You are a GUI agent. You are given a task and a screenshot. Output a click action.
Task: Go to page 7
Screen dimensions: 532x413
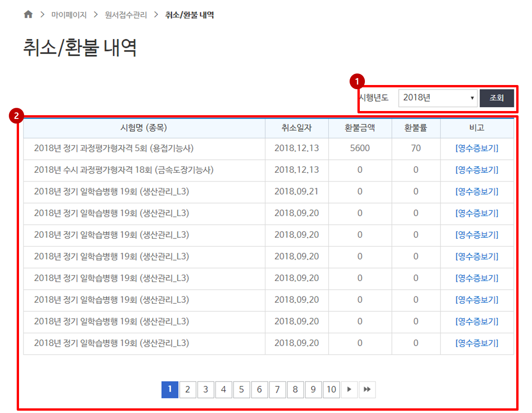point(278,389)
